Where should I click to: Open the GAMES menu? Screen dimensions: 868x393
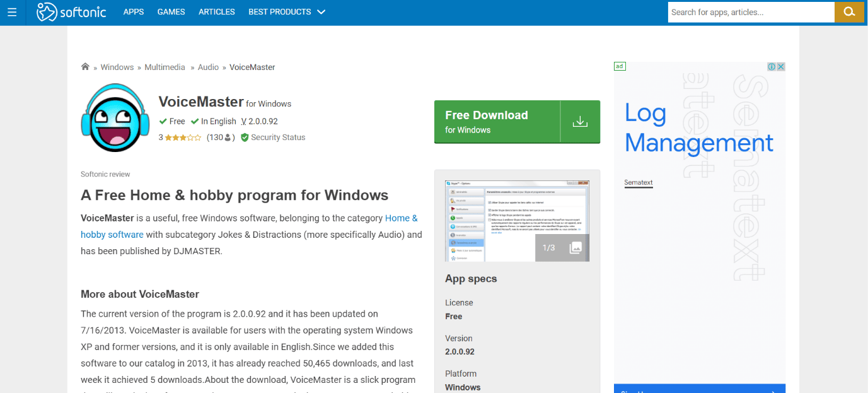[171, 12]
